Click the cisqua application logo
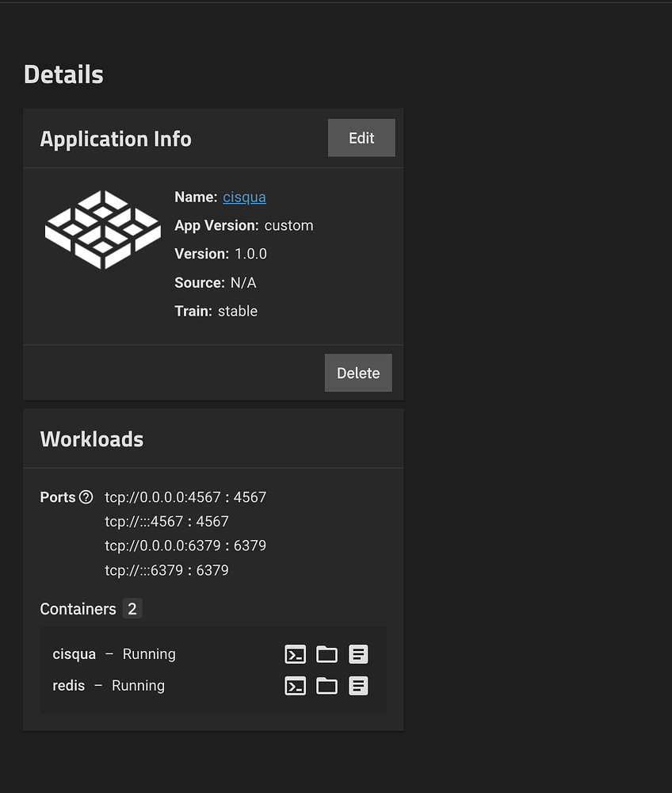The width and height of the screenshot is (672, 793). point(103,230)
